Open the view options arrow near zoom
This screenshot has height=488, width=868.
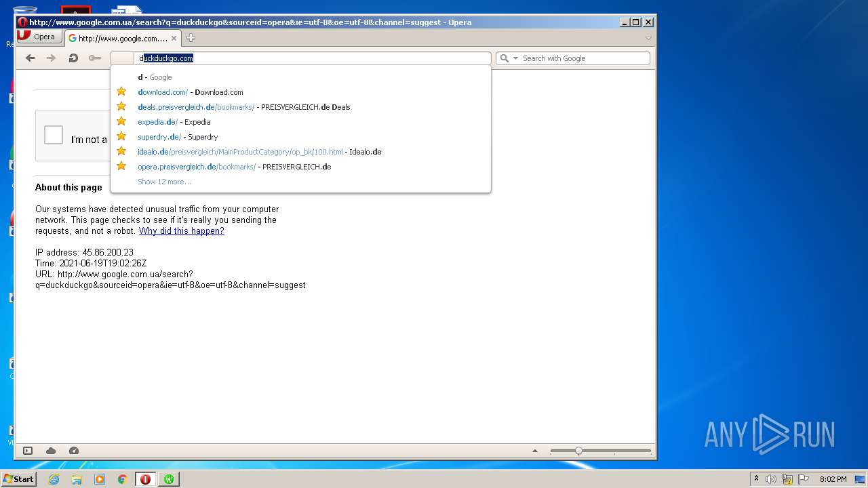pos(535,451)
